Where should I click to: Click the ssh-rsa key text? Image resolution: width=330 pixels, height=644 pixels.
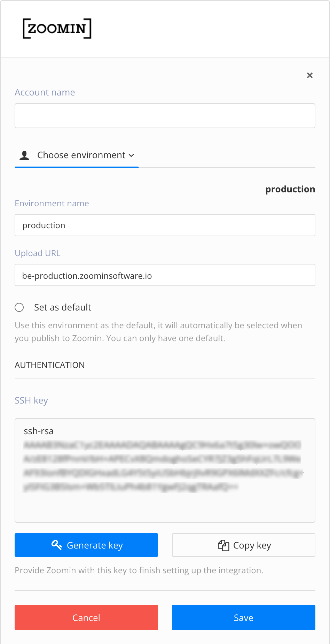[x=38, y=431]
